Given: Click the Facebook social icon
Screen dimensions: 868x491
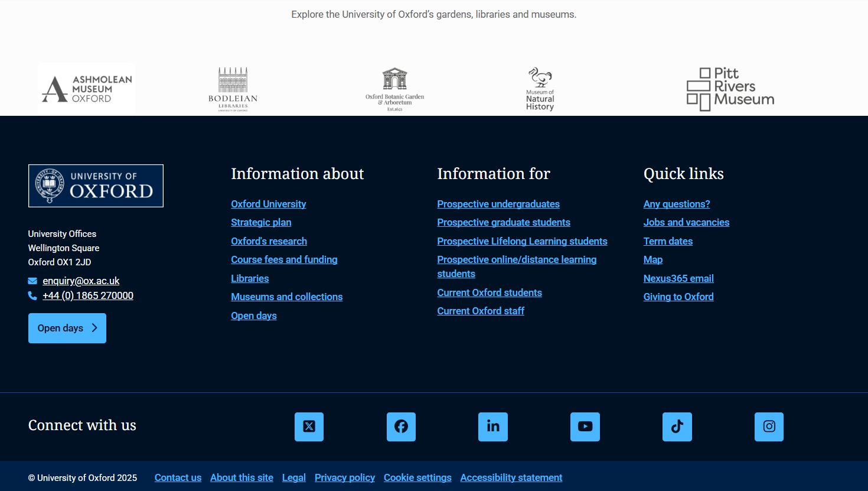Looking at the screenshot, I should click(401, 427).
